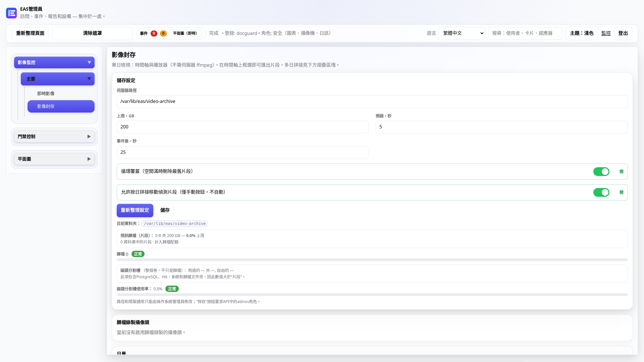Screen dimensions: 644x362
Task: Click the 清除遮罩 button
Action: (93, 33)
